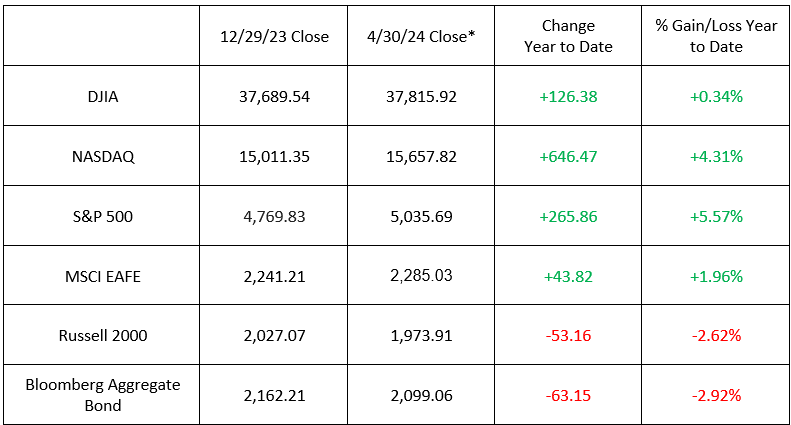
Task: Select the Change Year to Date header
Action: [x=568, y=36]
